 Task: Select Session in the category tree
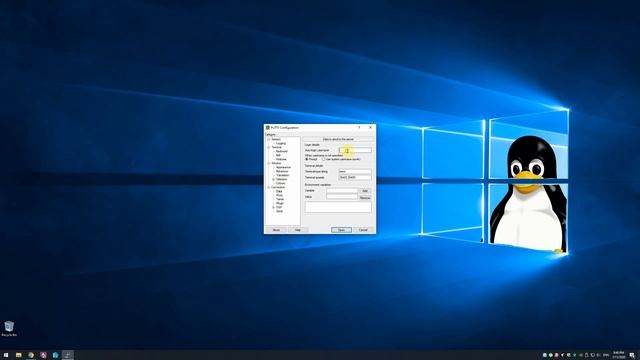(276, 139)
